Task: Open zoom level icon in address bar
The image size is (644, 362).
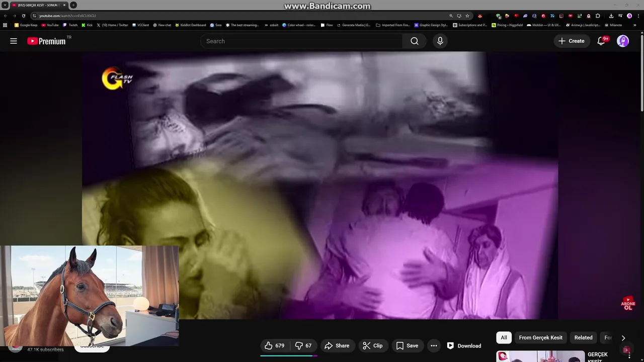Action: tap(451, 16)
